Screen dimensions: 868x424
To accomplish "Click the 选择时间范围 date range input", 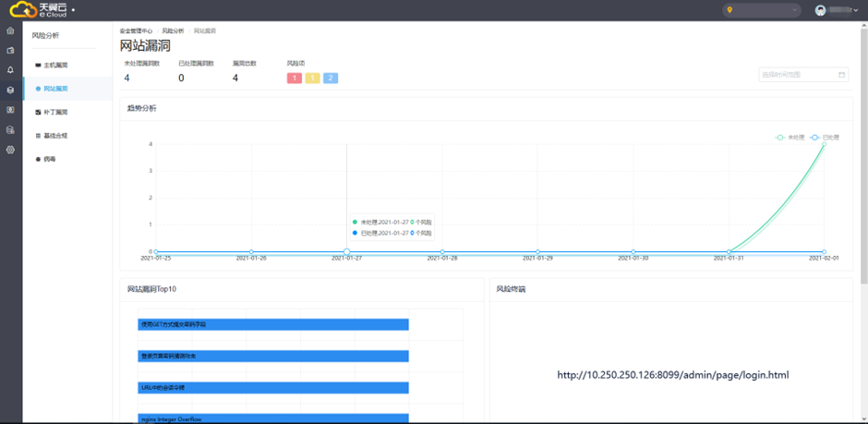I will (x=796, y=75).
